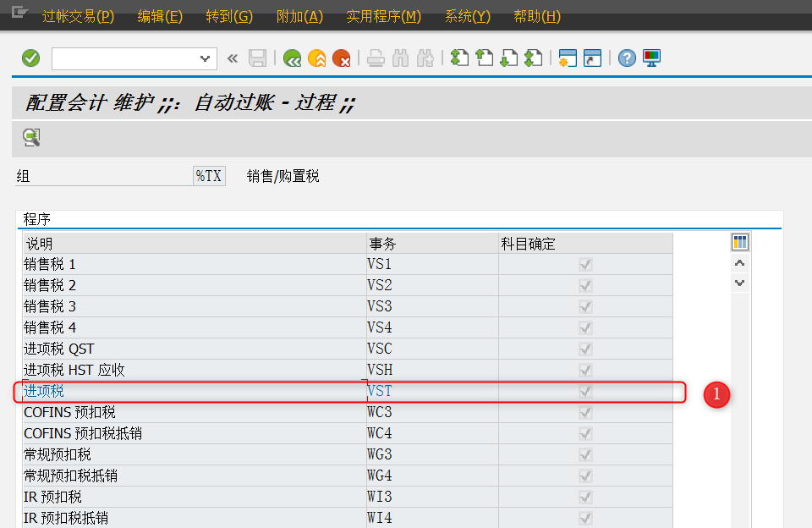Toggle 科目确定 checkbox for VS1 row
The width and height of the screenshot is (812, 528).
coord(585,264)
